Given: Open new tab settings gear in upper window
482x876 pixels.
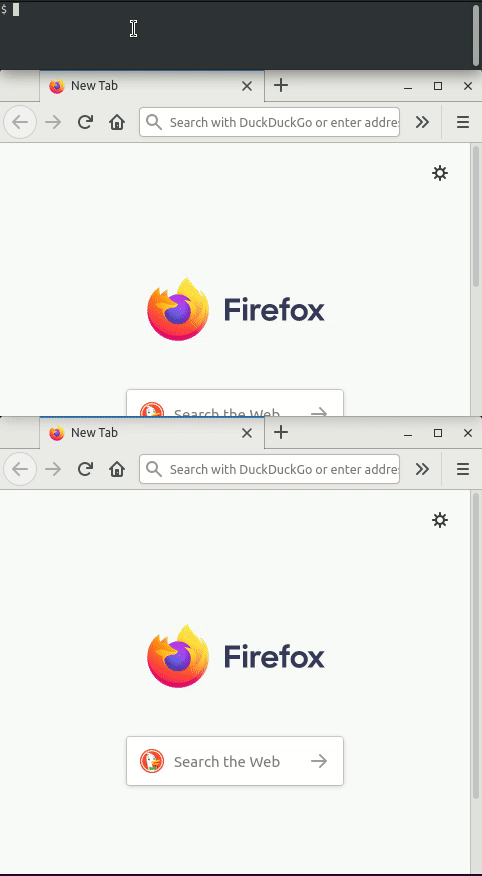Looking at the screenshot, I should pos(440,173).
